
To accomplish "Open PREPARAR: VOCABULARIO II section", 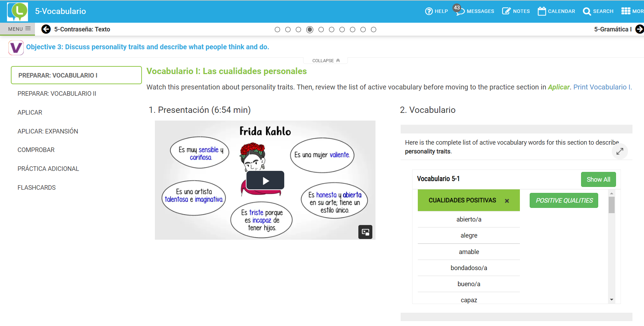I will tap(57, 94).
